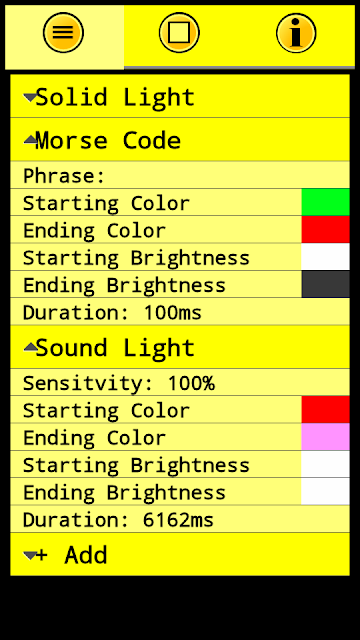Tap the square stop icon tab

[179, 33]
